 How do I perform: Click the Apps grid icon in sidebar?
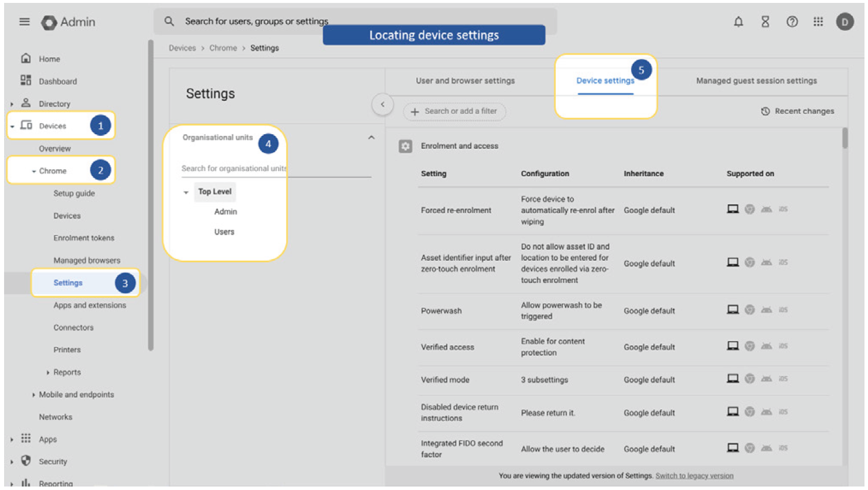tap(26, 439)
